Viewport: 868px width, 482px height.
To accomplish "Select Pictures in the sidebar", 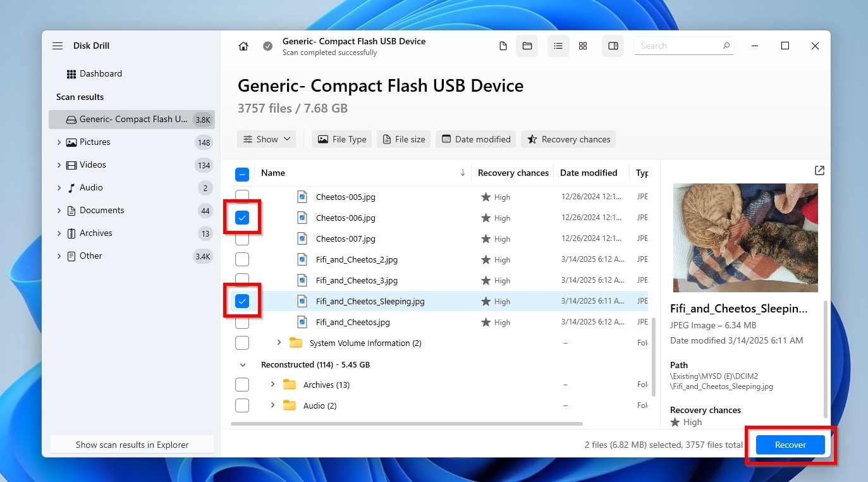I will pos(92,142).
